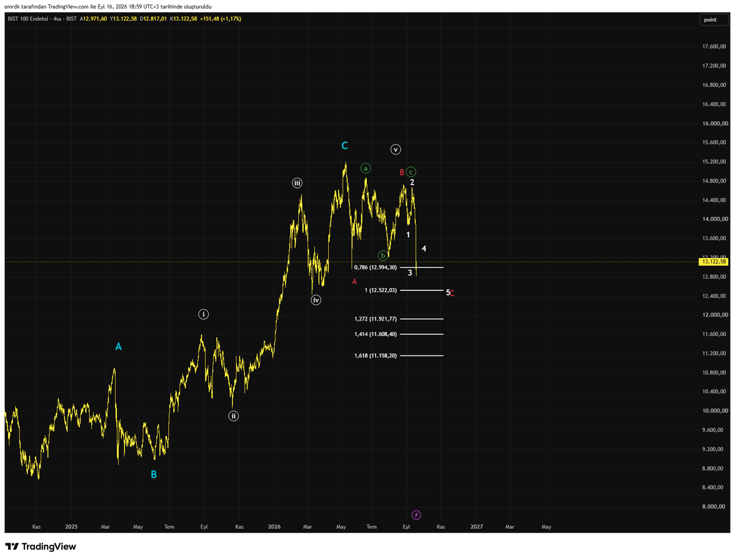Click the "16.000,00" price axis label
735x560 pixels.
pyautogui.click(x=715, y=123)
